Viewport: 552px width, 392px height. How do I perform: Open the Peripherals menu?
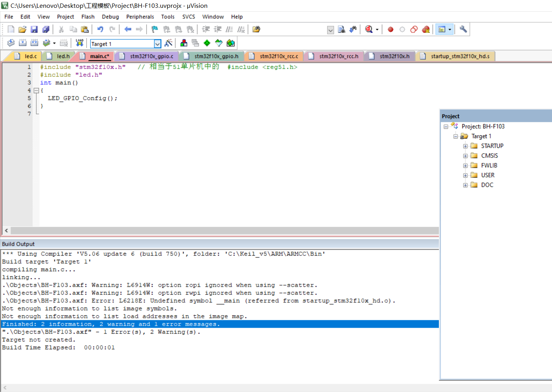[140, 17]
